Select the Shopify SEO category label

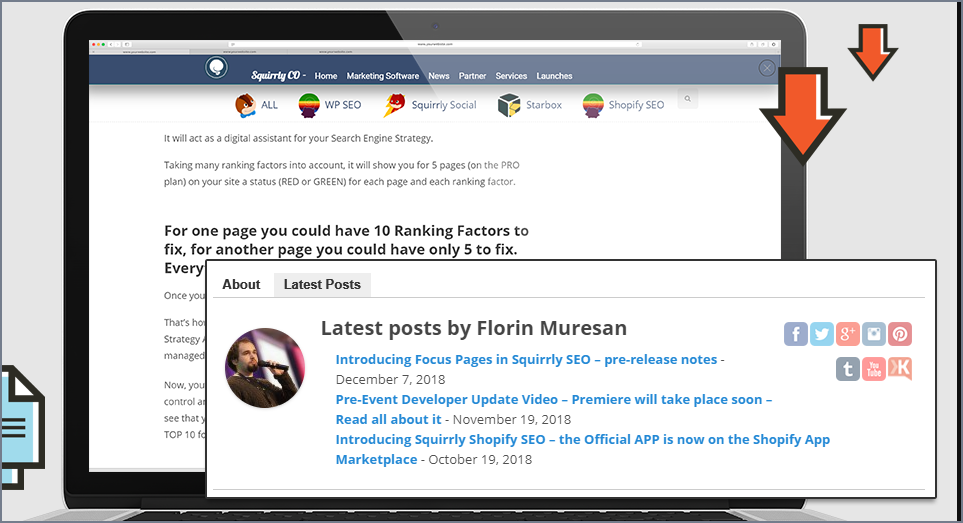click(636, 105)
